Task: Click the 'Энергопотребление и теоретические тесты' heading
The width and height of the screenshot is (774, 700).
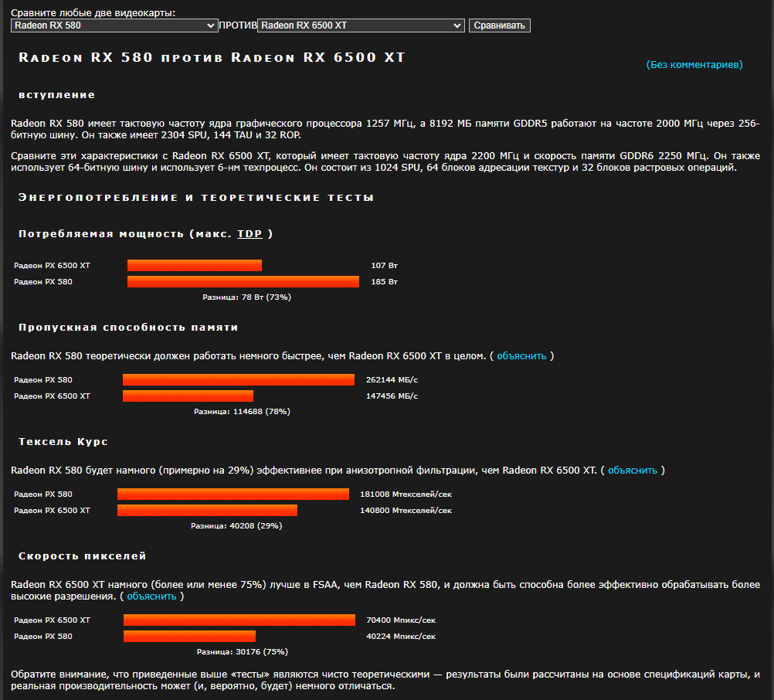Action: click(196, 198)
